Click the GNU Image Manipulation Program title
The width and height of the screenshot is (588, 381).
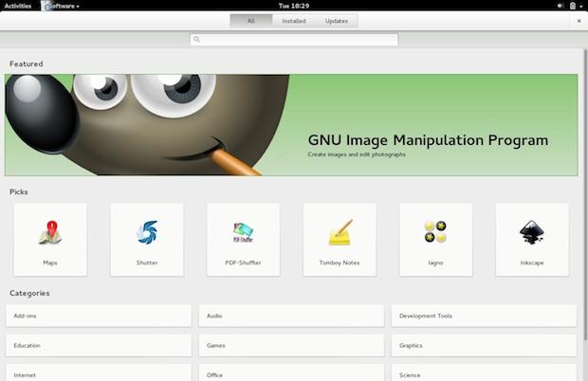tap(428, 140)
